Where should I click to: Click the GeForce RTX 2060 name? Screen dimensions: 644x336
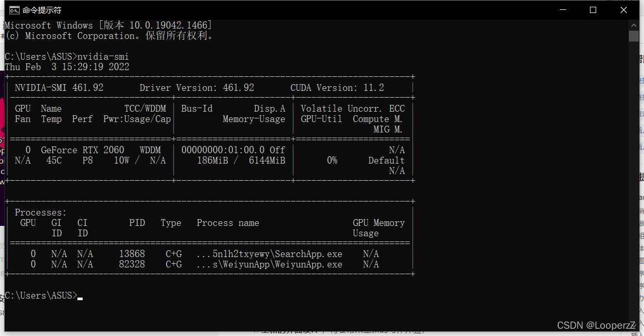point(83,150)
